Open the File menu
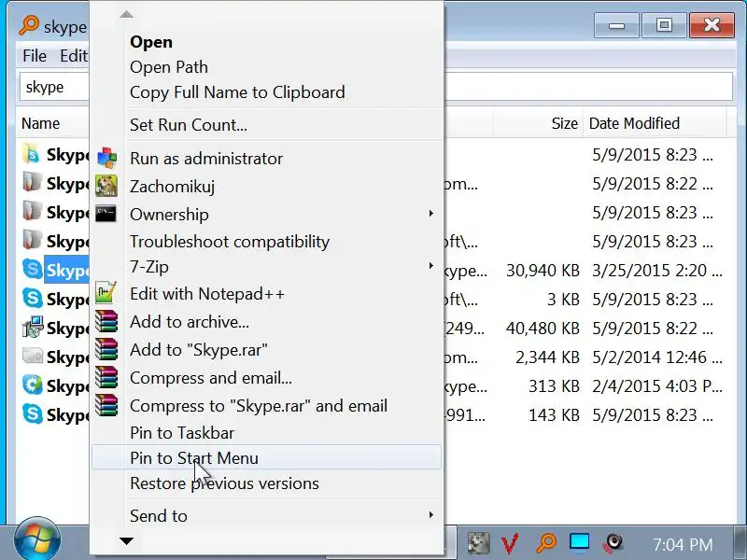The height and width of the screenshot is (560, 747). tap(35, 56)
